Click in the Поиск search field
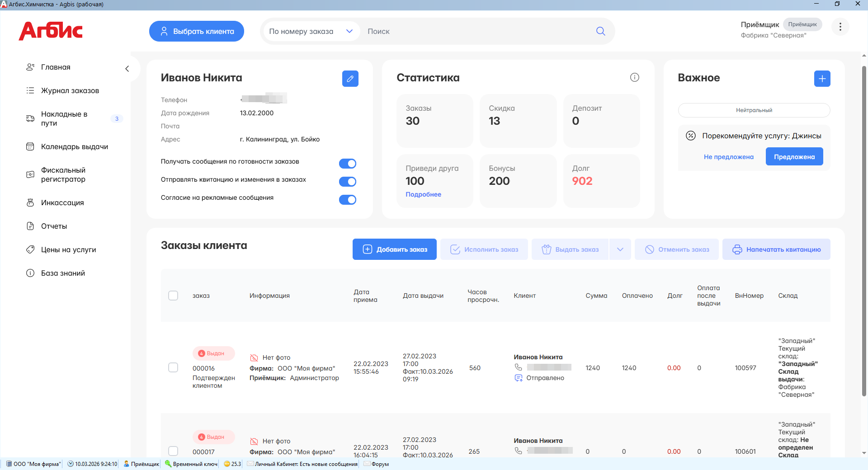Image resolution: width=868 pixels, height=470 pixels. pyautogui.click(x=479, y=31)
